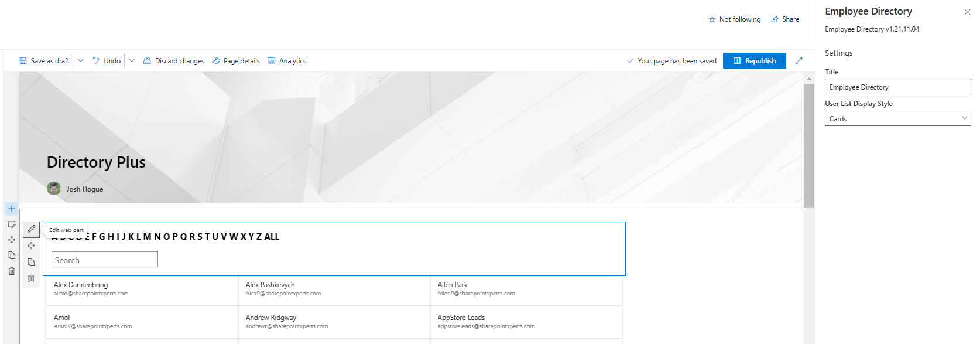980x344 pixels.
Task: Open the User List Display Style dropdown
Action: [x=897, y=118]
